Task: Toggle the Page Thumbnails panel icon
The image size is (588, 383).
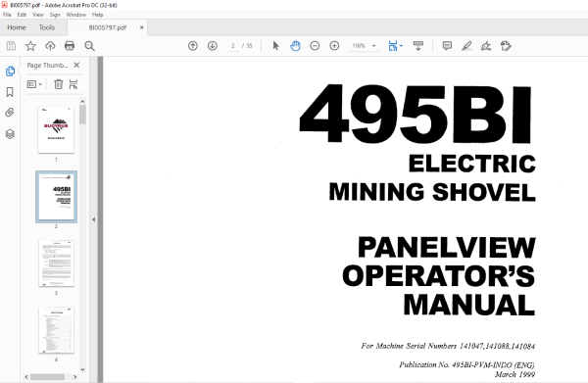Action: click(10, 71)
